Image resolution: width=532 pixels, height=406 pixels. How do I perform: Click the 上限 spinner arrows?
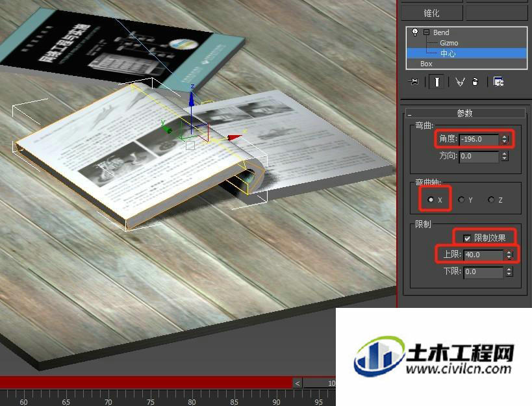(509, 255)
